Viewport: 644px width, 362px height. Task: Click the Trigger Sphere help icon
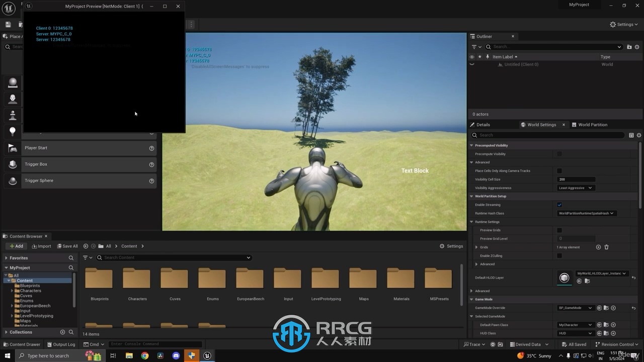(151, 181)
